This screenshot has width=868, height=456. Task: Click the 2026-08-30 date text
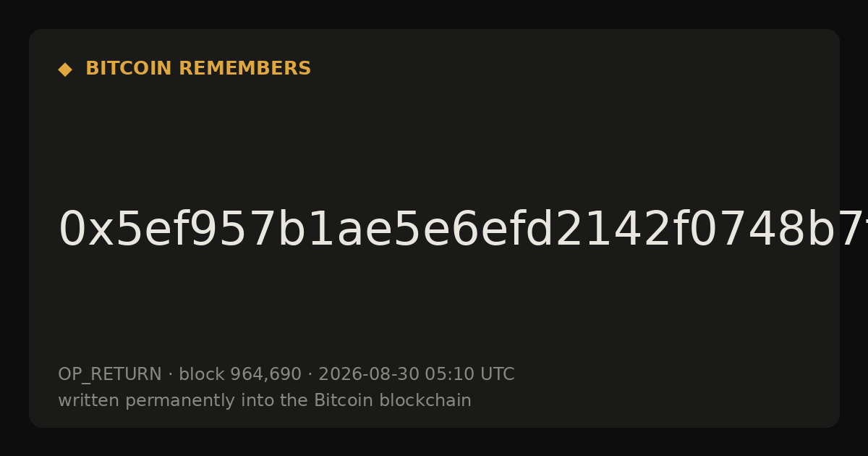tap(369, 375)
